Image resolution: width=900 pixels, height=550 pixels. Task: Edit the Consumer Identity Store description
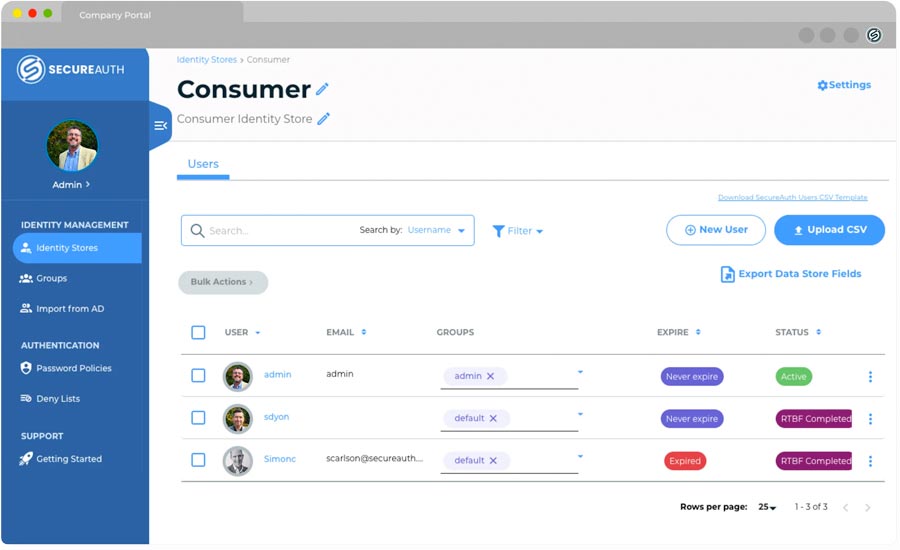[323, 119]
